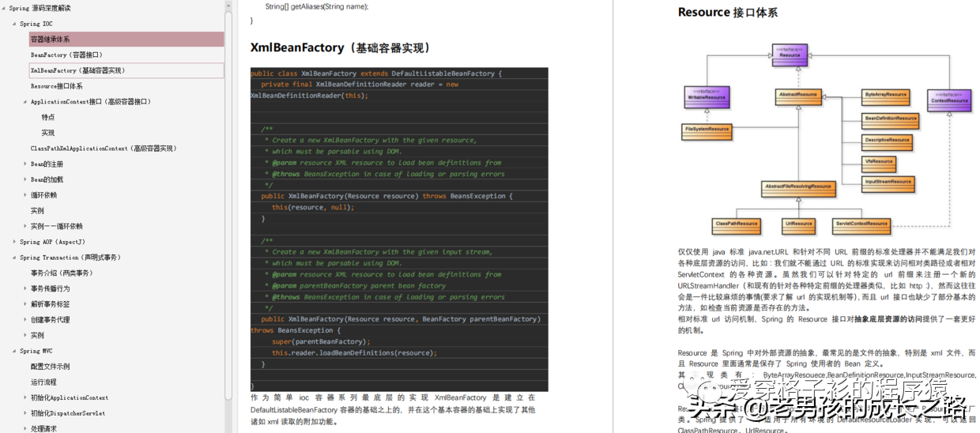Open the 运行流程 bookmark
Viewport: 980px width, 433px height.
43,382
